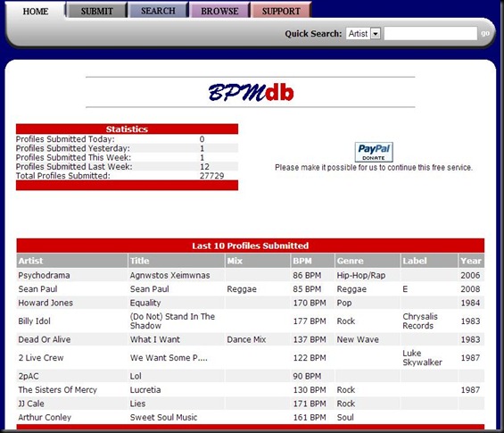Click title What I Want

(155, 339)
